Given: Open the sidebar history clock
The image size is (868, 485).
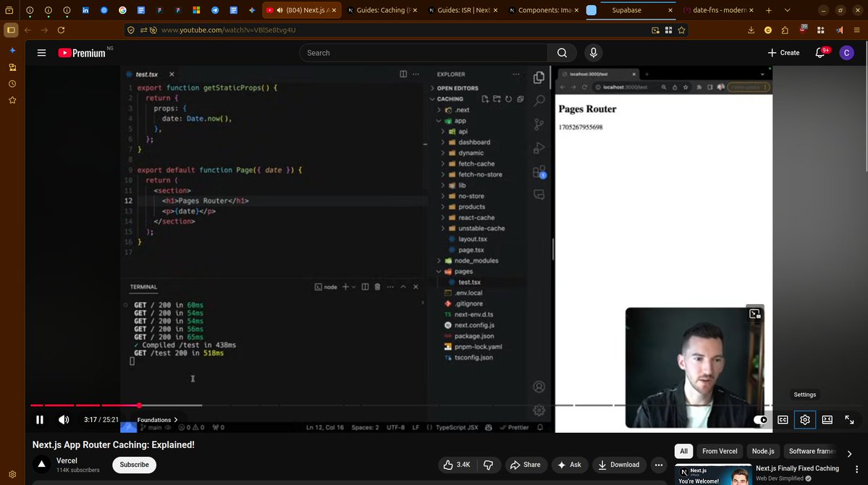Looking at the screenshot, I should click(x=12, y=83).
